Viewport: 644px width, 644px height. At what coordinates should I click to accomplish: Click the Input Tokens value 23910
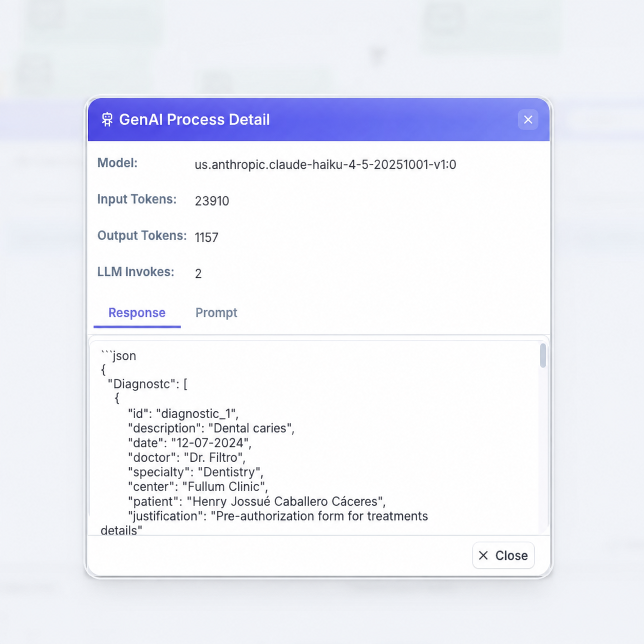212,201
